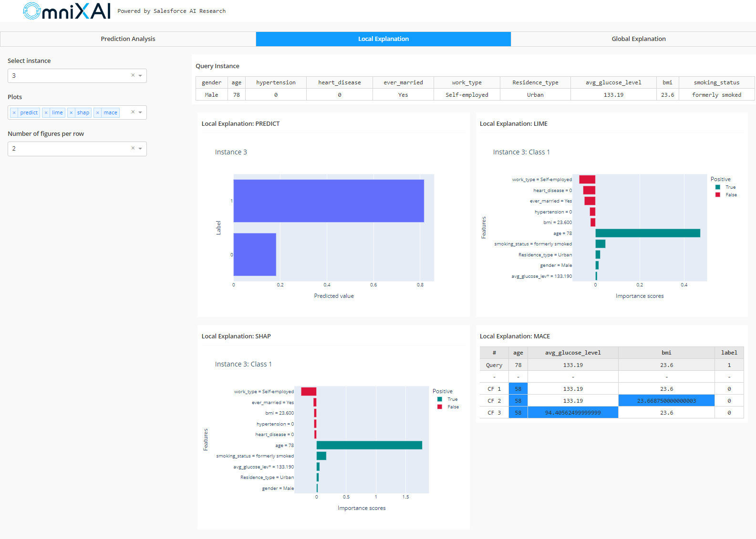Image resolution: width=756 pixels, height=539 pixels.
Task: Select the CF 3 row label
Action: pos(494,413)
